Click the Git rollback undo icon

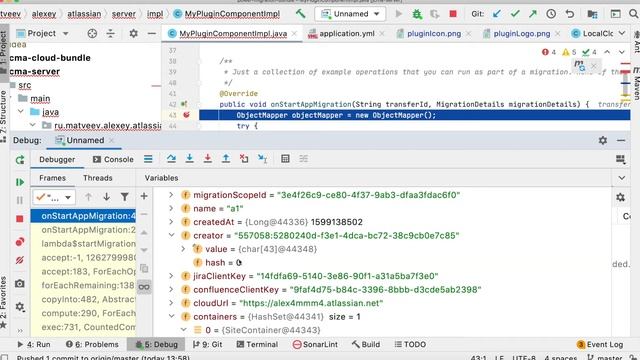[x=570, y=14]
